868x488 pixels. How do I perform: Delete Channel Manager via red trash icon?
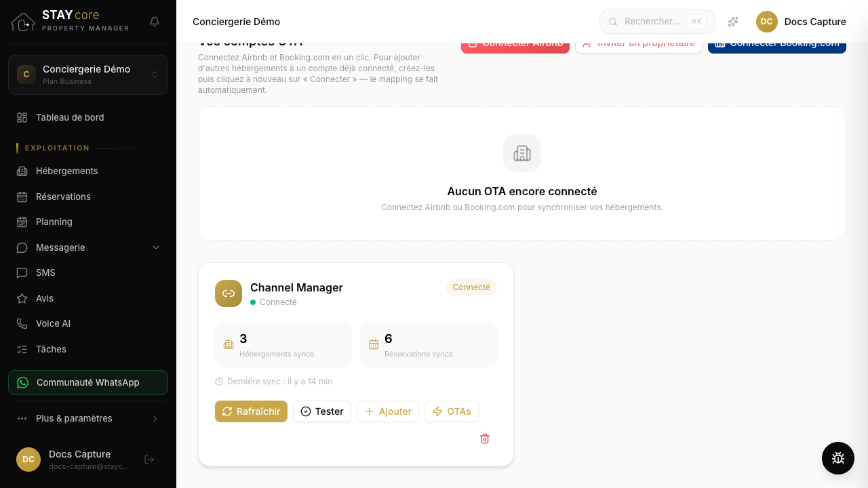pos(485,439)
